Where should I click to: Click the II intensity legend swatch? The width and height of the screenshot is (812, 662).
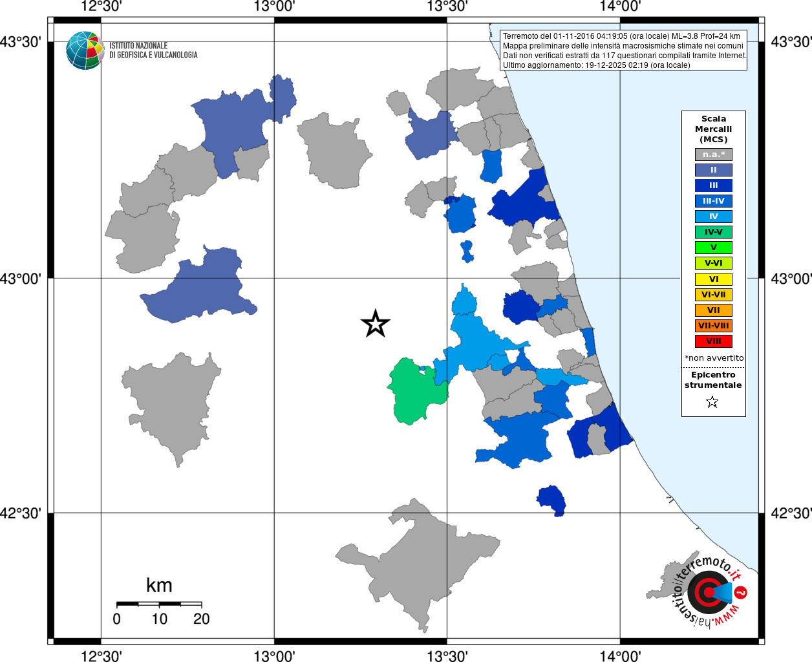click(714, 170)
